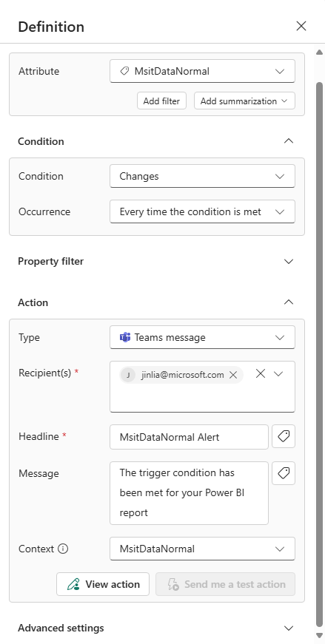Edit the Headline text field
325x644 pixels.
pyautogui.click(x=190, y=437)
